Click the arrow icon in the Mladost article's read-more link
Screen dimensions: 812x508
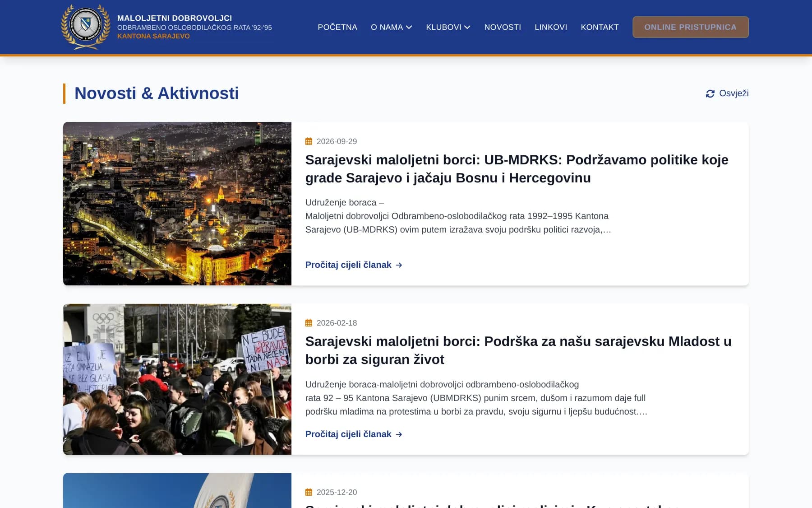coord(399,434)
